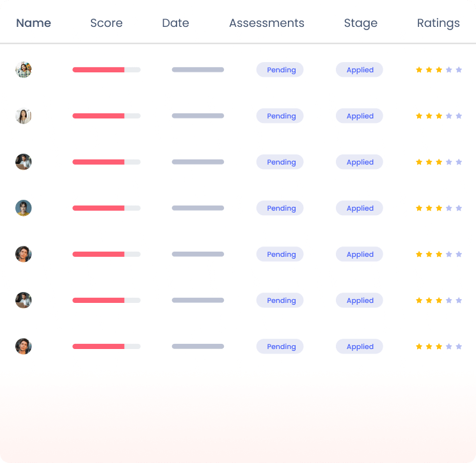Viewport: 476px width, 463px height.
Task: Click the gray date placeholder in row four
Action: tap(198, 208)
